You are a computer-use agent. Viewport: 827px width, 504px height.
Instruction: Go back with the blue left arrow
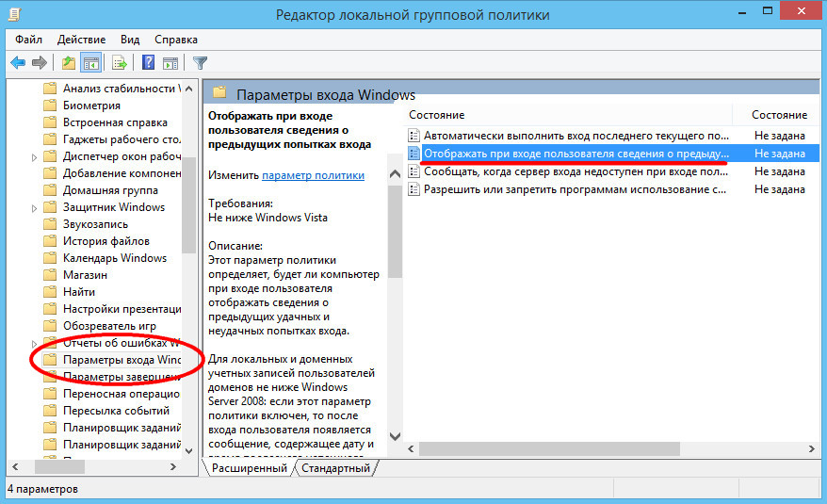click(x=18, y=63)
